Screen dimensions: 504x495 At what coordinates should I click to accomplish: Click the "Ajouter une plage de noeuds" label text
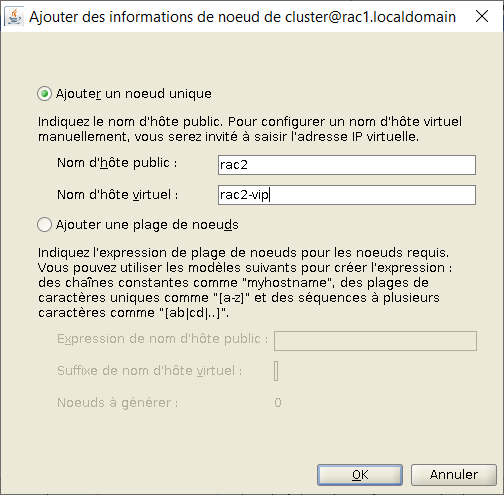147,225
